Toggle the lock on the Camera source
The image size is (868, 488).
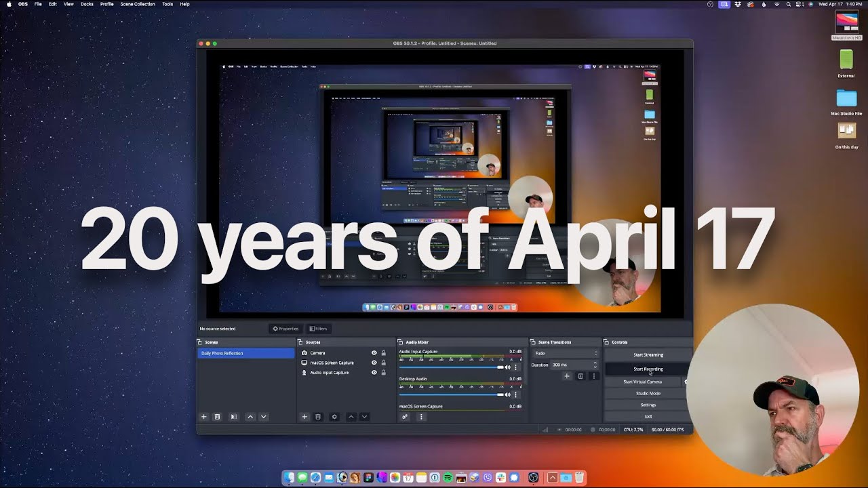tap(383, 353)
